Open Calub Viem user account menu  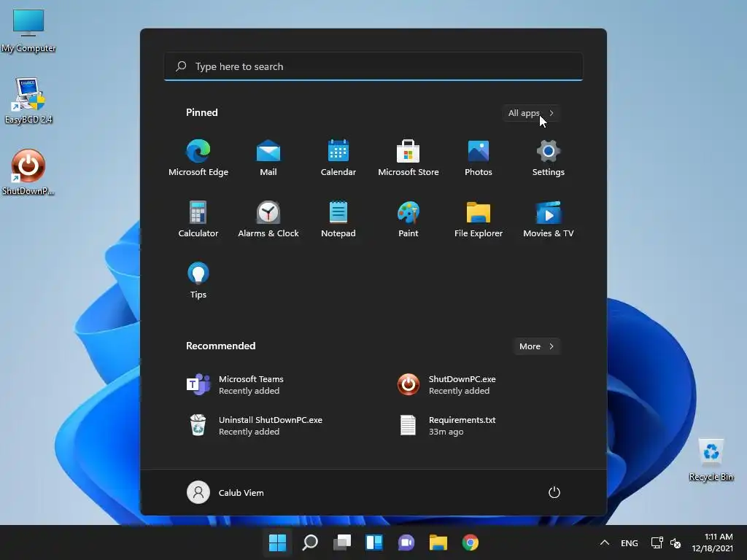[225, 492]
